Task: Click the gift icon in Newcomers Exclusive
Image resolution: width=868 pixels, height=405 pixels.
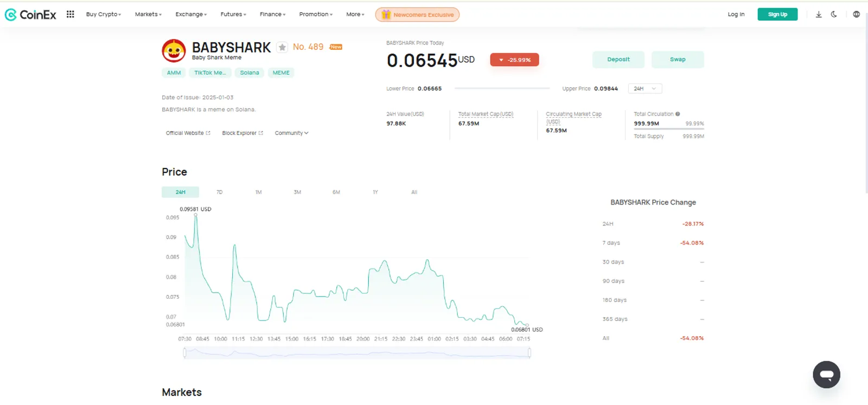Action: (386, 15)
